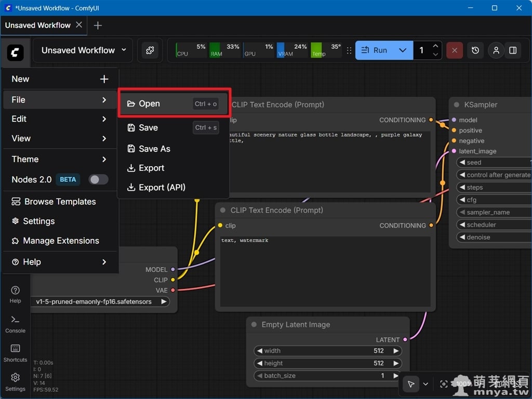This screenshot has width=532, height=399.
Task: Choose Export (API) menu entry
Action: click(162, 187)
